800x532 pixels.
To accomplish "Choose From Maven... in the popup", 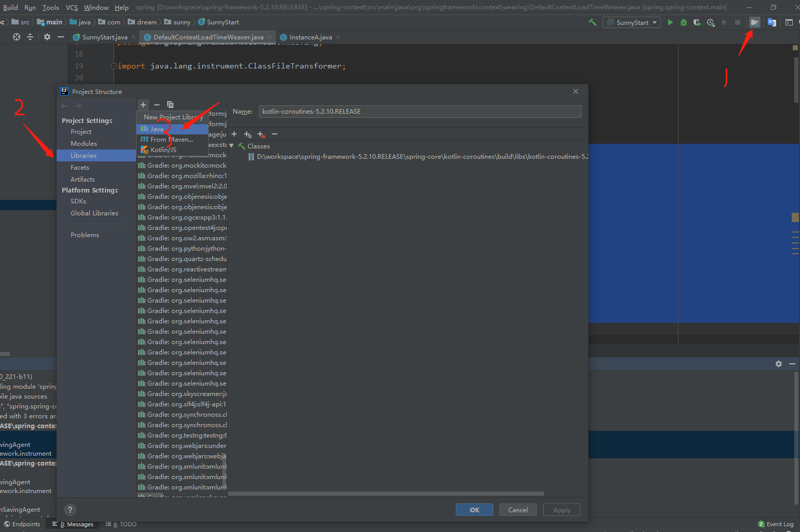I will (x=172, y=139).
